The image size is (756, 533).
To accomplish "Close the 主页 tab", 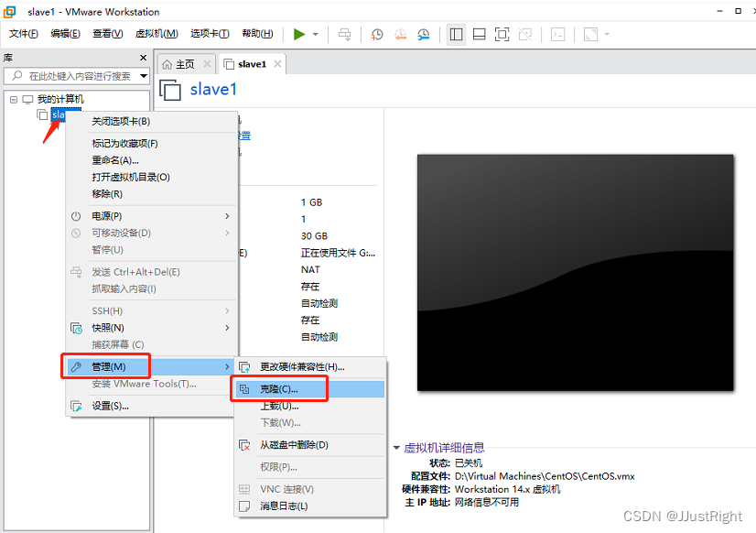I will [x=207, y=64].
